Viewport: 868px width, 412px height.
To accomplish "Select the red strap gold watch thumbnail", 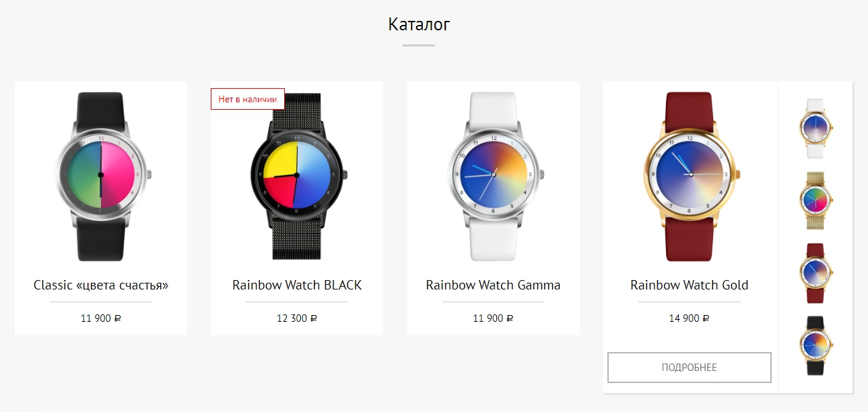I will click(815, 273).
